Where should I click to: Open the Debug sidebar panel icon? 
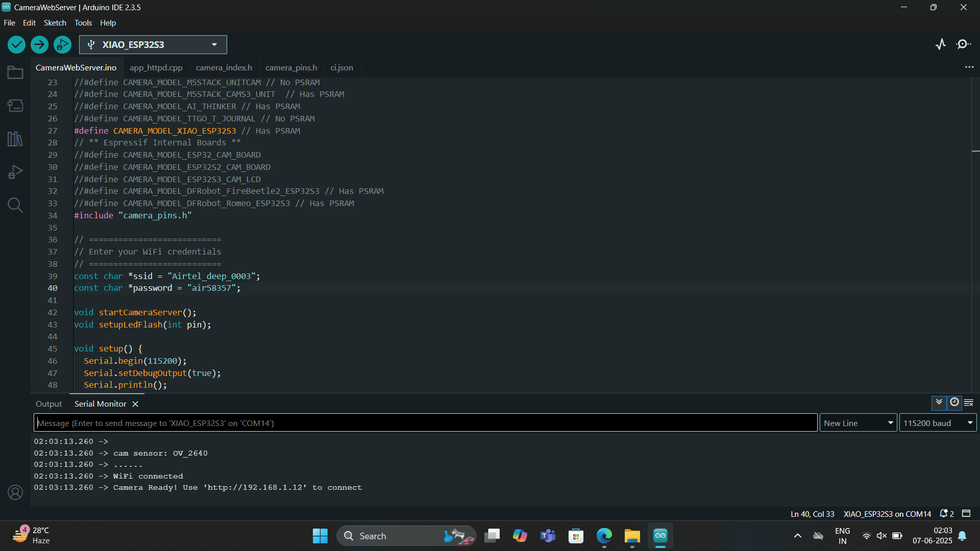[15, 172]
